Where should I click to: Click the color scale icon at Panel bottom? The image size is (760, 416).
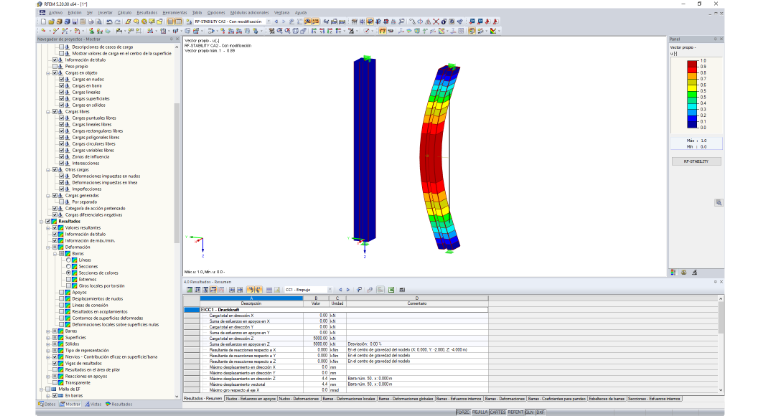tap(673, 272)
